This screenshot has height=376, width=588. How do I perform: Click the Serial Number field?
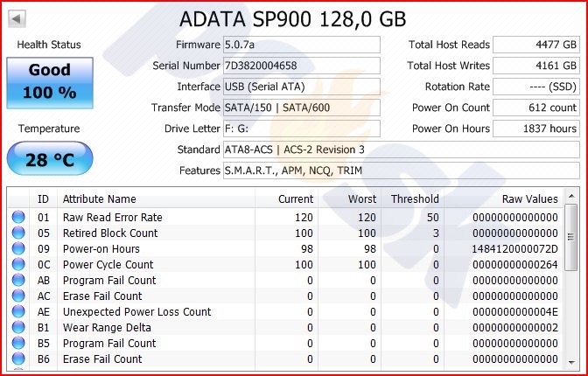tap(302, 66)
